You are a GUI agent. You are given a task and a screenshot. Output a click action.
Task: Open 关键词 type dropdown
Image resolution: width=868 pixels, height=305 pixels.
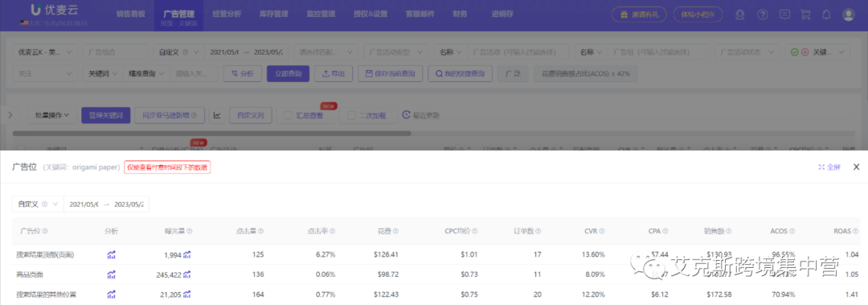click(103, 73)
